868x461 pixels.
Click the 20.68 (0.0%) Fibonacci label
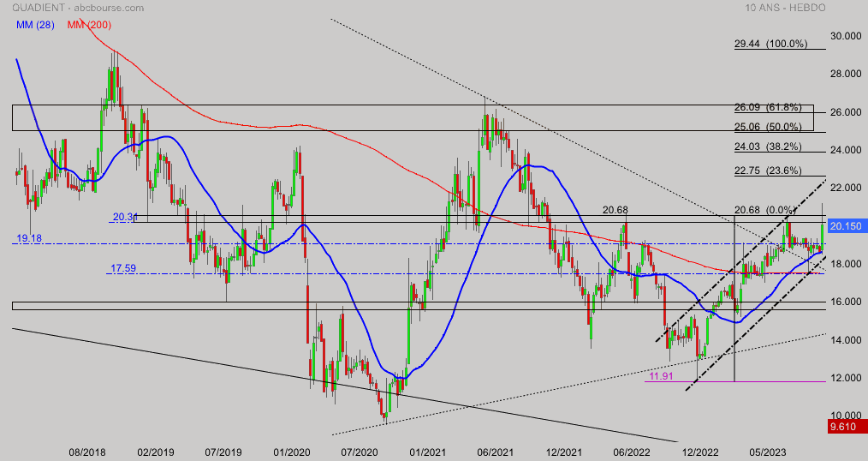(764, 210)
